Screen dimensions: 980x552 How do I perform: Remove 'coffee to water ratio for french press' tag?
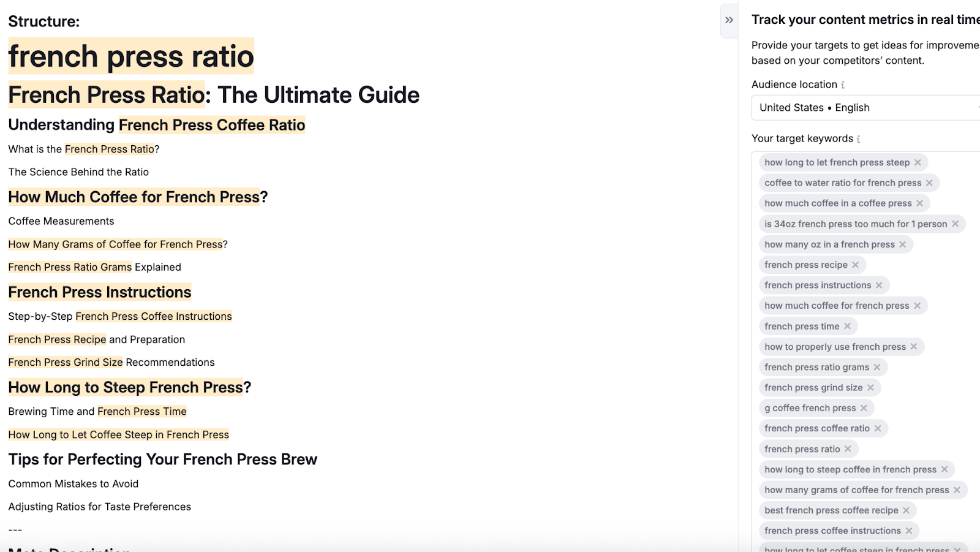[x=929, y=183]
